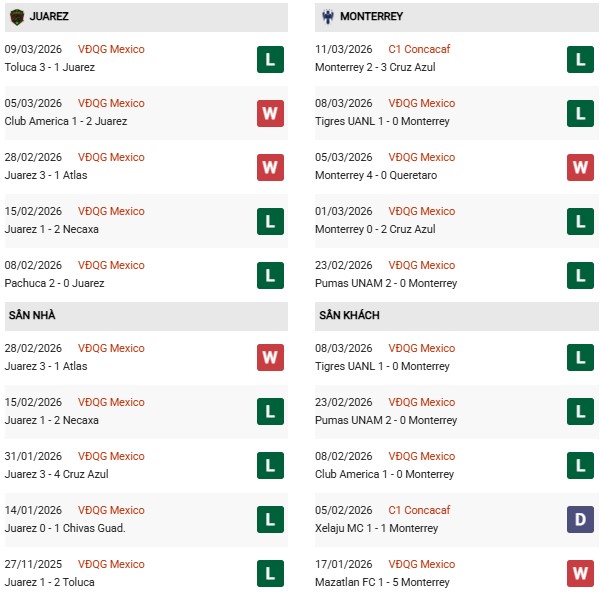Click L badge for Toluca 3-1 Juarez
The width and height of the screenshot is (600, 595).
(270, 59)
